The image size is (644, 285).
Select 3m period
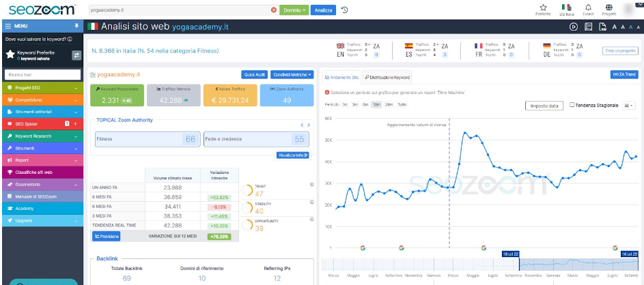(x=355, y=104)
